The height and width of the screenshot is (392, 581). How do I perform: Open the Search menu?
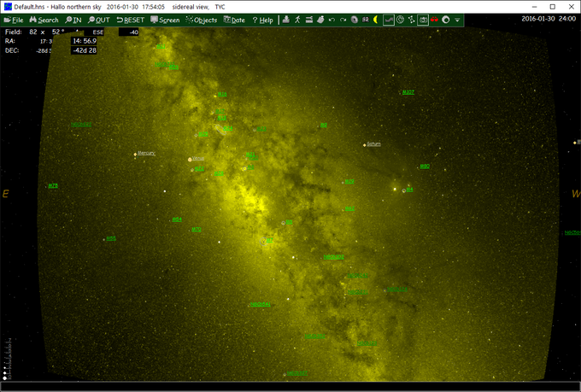pos(44,20)
